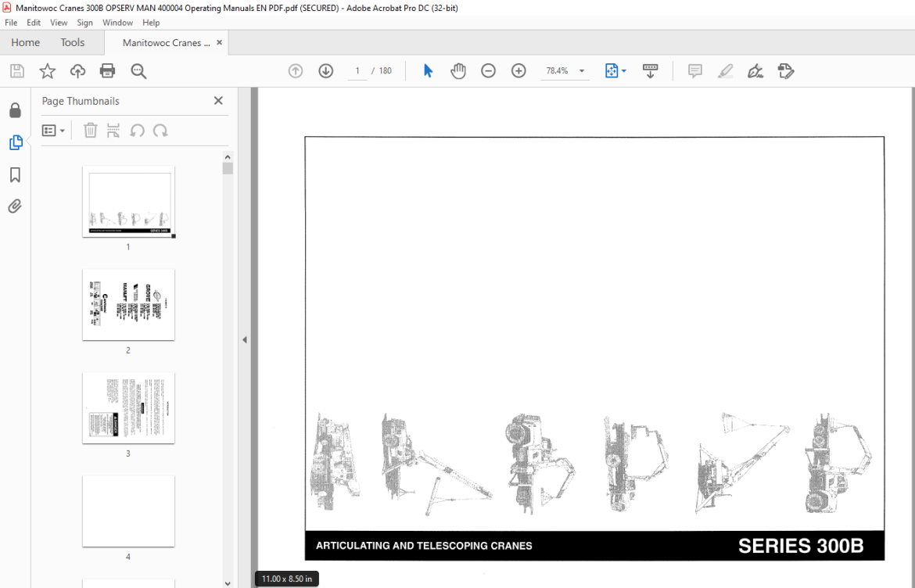915x588 pixels.
Task: Collapse the navigation pane with arrow
Action: tap(245, 339)
